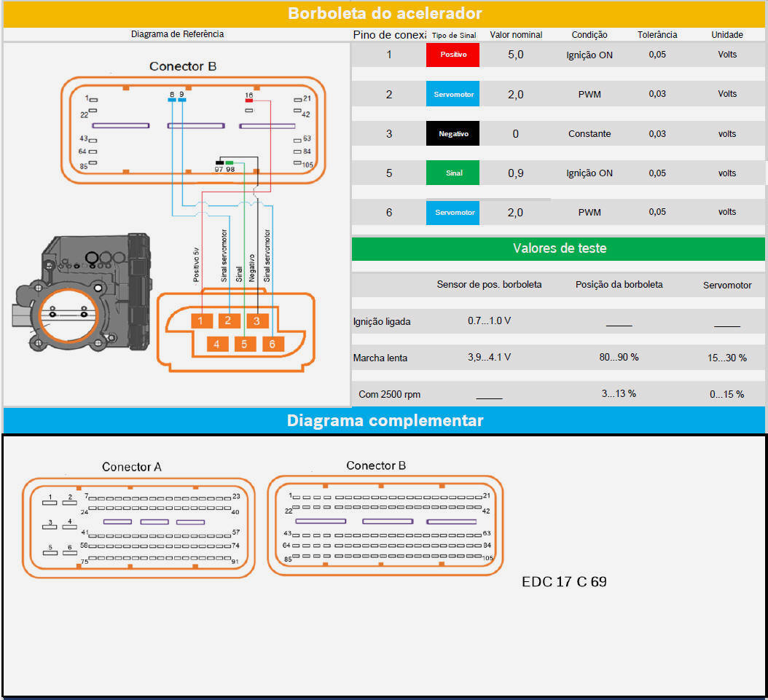Screen dimensions: 768x700
Task: Click the black Negativo signal badge
Action: pos(452,134)
